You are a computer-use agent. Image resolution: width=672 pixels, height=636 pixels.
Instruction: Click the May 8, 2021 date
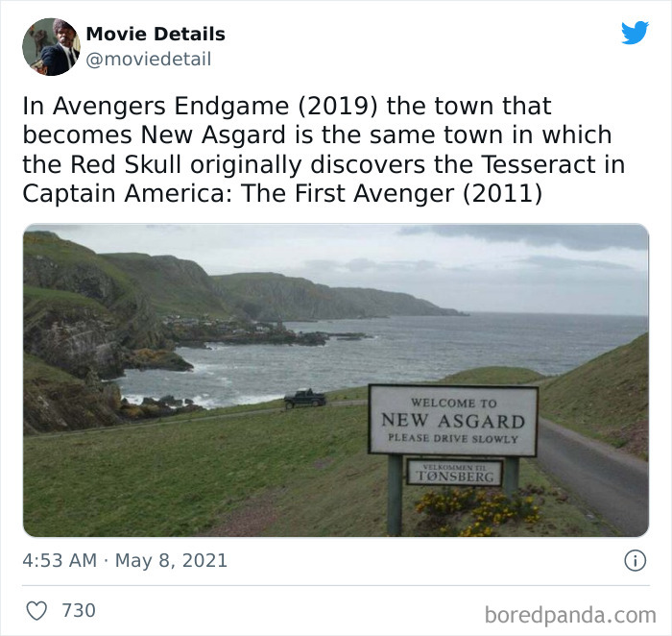coord(171,560)
